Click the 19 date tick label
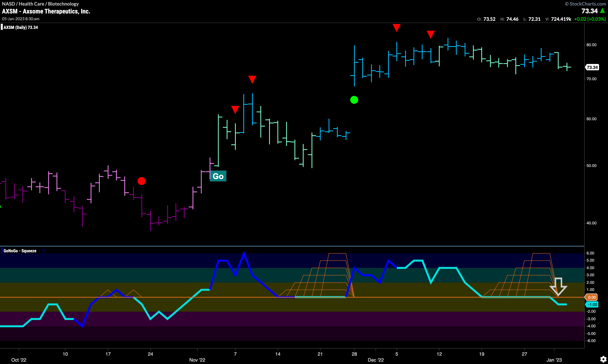This screenshot has height=364, width=608. pyautogui.click(x=481, y=354)
